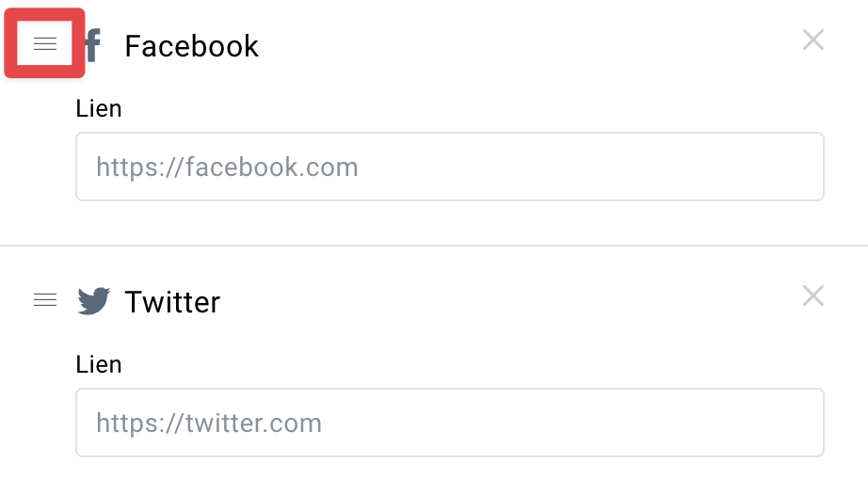Click the Twitter bird logo icon
Image resolution: width=868 pixels, height=495 pixels.
point(93,301)
